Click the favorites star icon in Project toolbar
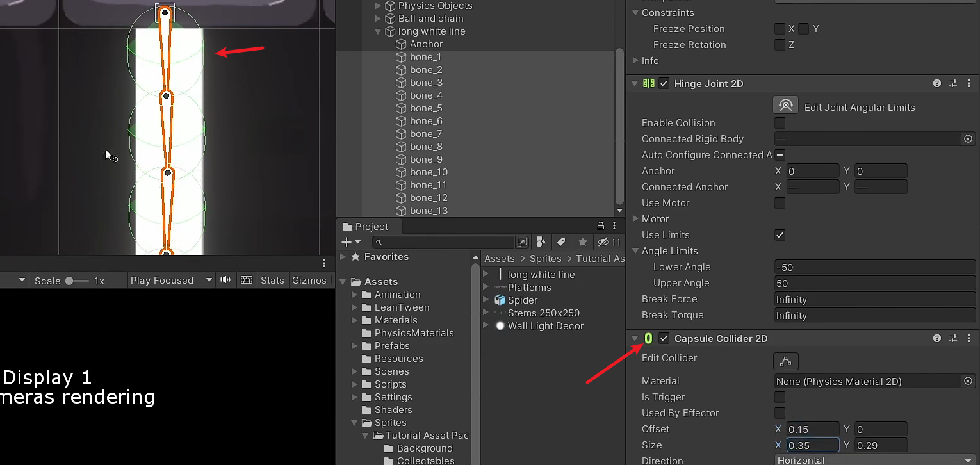 (x=583, y=242)
